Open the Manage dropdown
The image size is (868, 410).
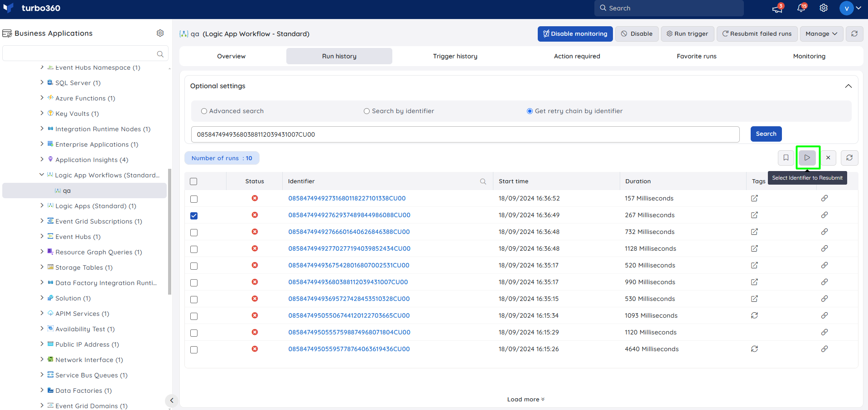pos(821,33)
